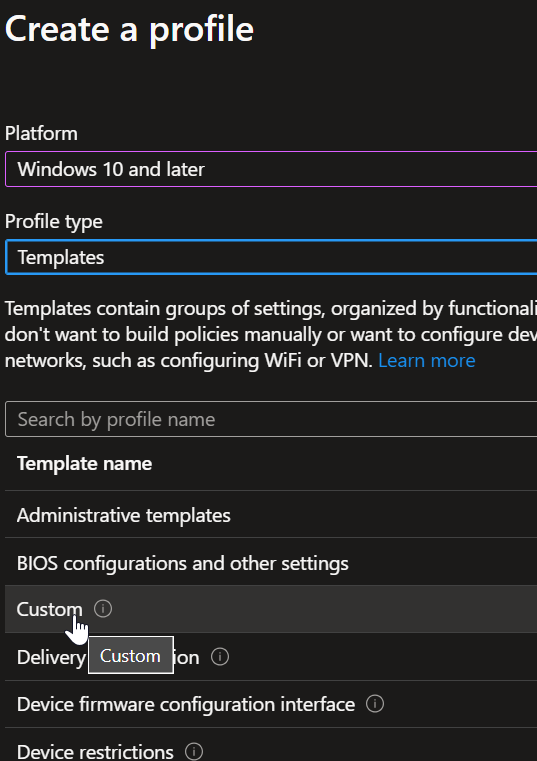Select the Administrative templates row
This screenshot has height=761, width=537.
(271, 514)
